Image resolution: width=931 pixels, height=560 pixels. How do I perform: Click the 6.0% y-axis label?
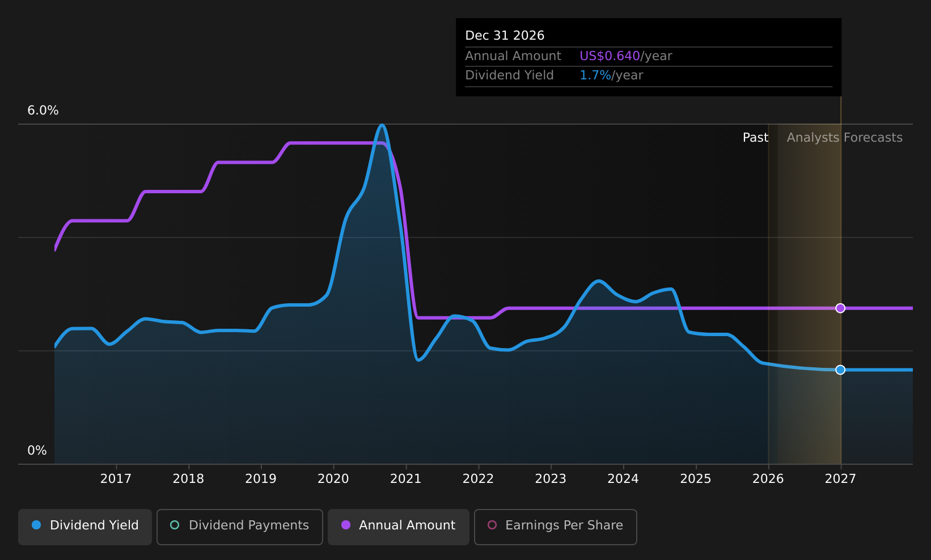(x=43, y=111)
